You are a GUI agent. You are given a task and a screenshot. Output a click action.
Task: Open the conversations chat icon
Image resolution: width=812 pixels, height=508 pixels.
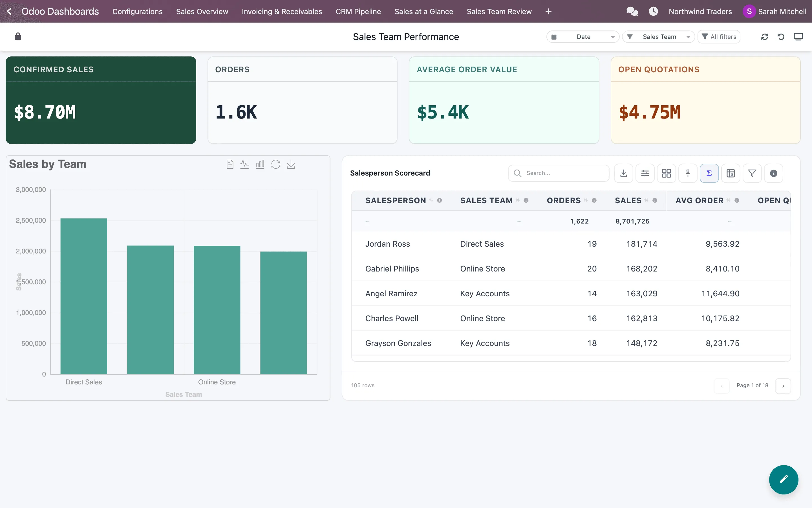point(632,11)
